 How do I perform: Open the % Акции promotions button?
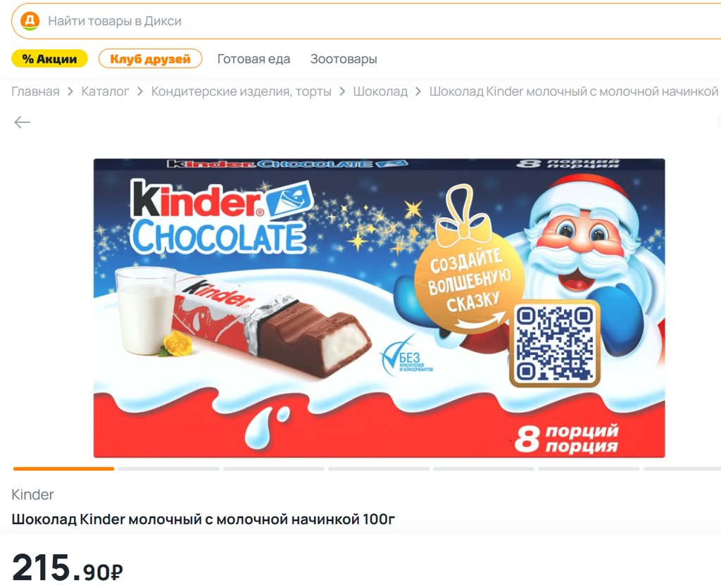click(50, 59)
